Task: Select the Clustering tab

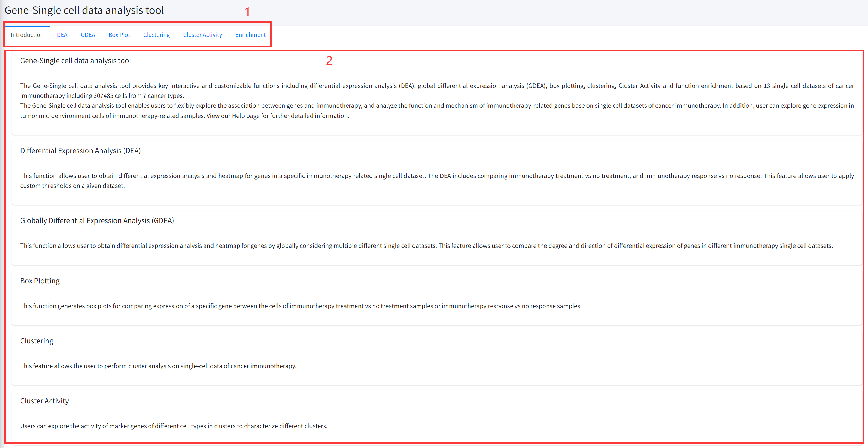Action: [x=156, y=35]
